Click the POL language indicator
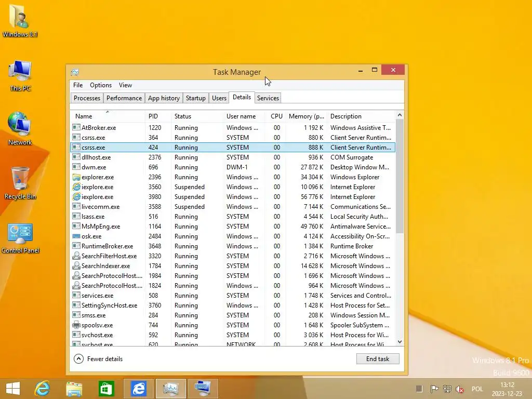 [x=477, y=389]
